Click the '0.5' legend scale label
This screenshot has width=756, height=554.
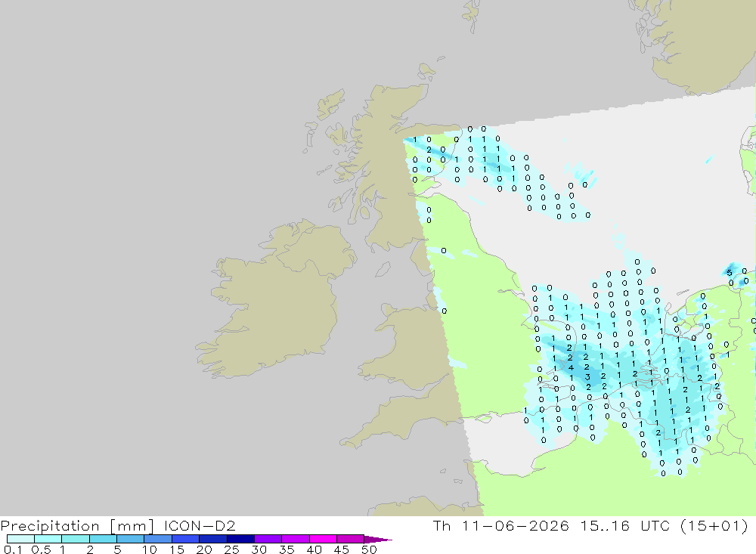coord(41,549)
